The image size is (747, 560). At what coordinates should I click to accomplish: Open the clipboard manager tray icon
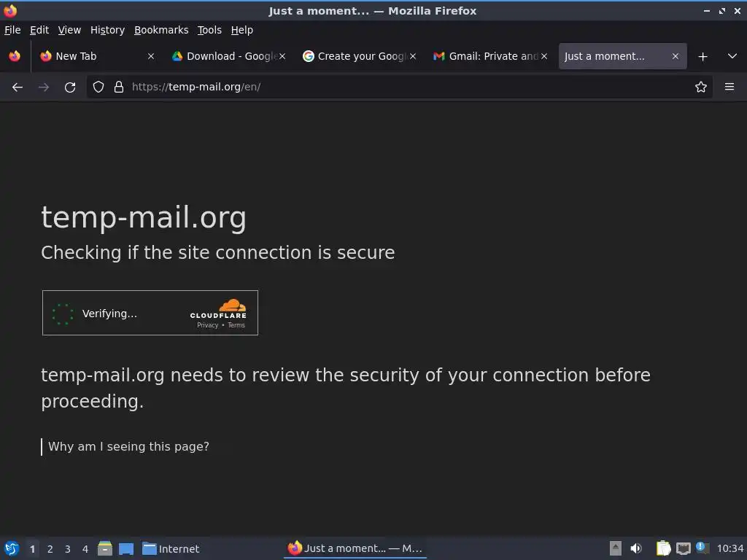(663, 548)
